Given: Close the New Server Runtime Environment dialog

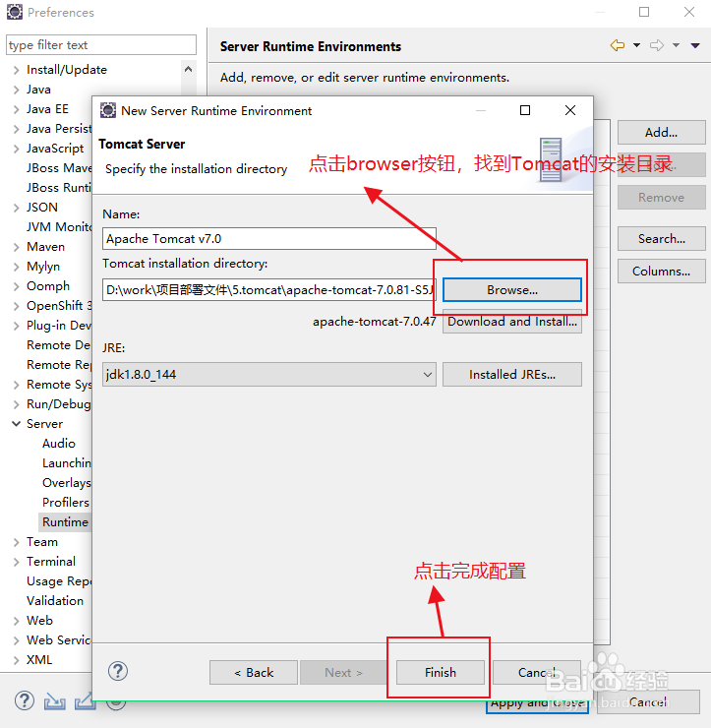Looking at the screenshot, I should [x=570, y=110].
